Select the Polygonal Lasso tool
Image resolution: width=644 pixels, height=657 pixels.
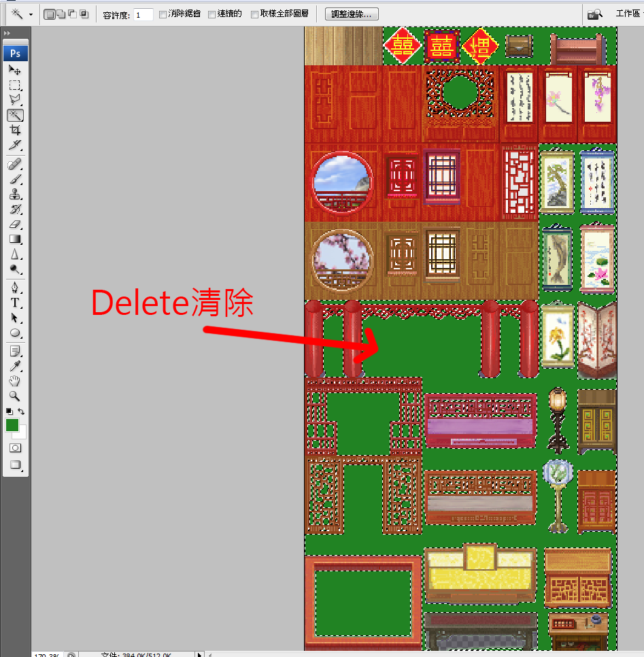[15, 100]
